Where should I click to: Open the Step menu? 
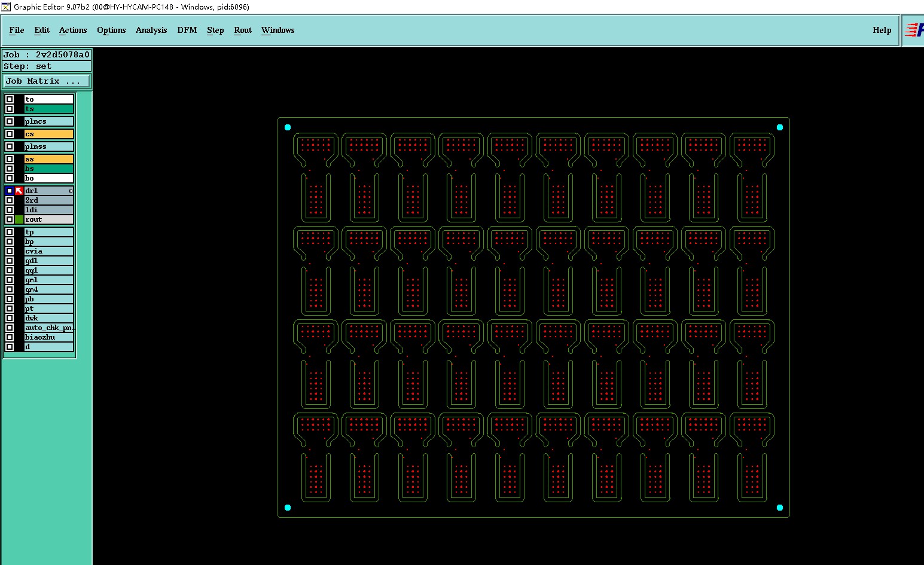(215, 30)
